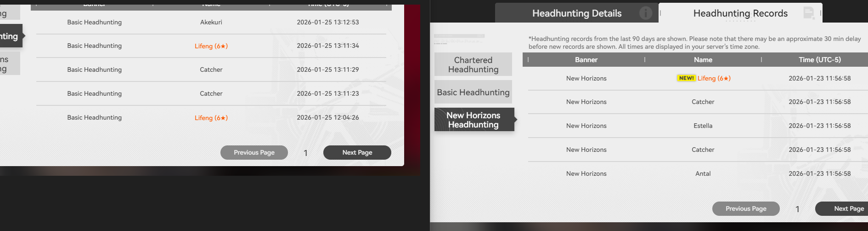Open the info icon beside Headhunting Details
The image size is (868, 231).
[646, 13]
